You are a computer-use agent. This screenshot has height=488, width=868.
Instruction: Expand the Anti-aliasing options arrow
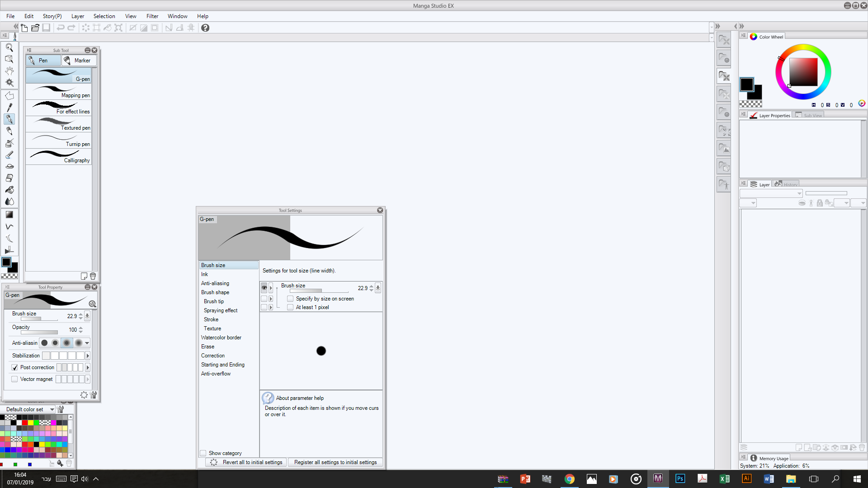87,343
